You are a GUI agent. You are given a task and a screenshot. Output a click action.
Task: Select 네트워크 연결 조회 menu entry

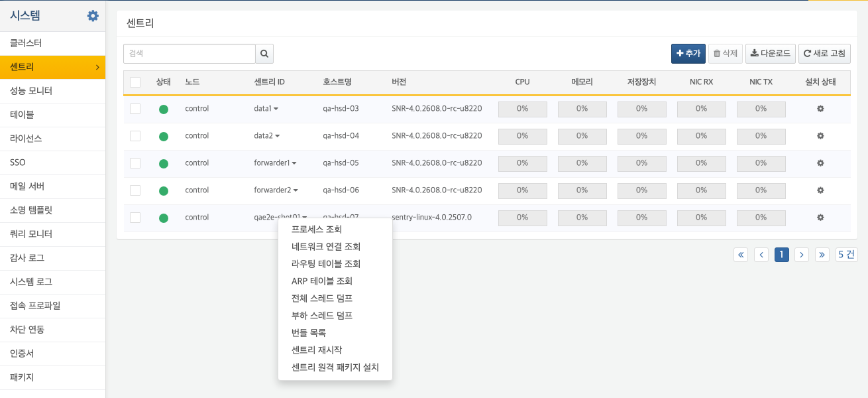pyautogui.click(x=335, y=247)
